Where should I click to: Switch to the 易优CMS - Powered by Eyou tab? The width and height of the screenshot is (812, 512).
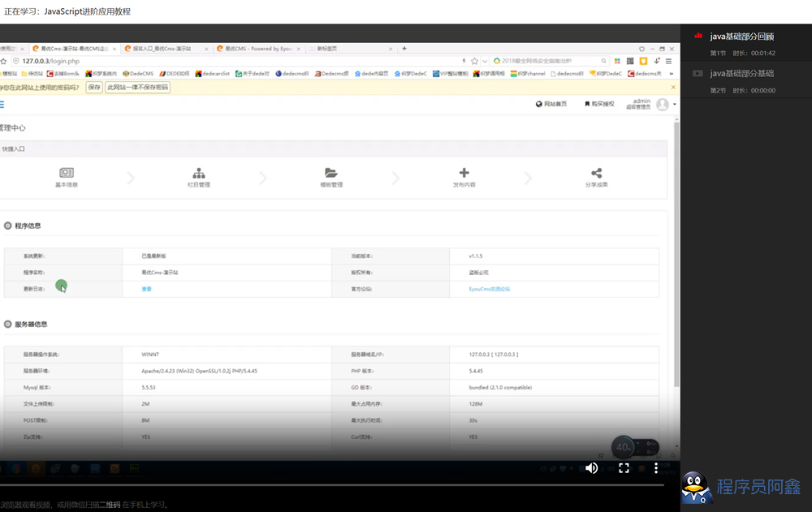coord(260,49)
